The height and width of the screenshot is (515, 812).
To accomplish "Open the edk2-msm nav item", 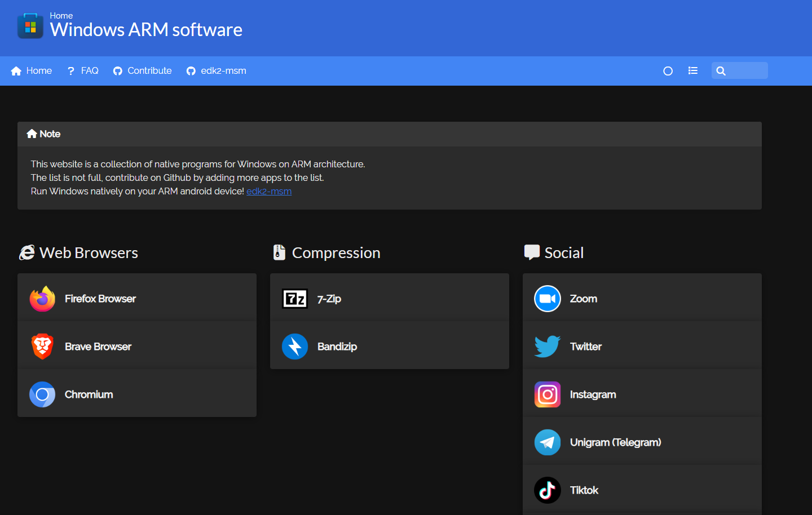I will tap(216, 71).
